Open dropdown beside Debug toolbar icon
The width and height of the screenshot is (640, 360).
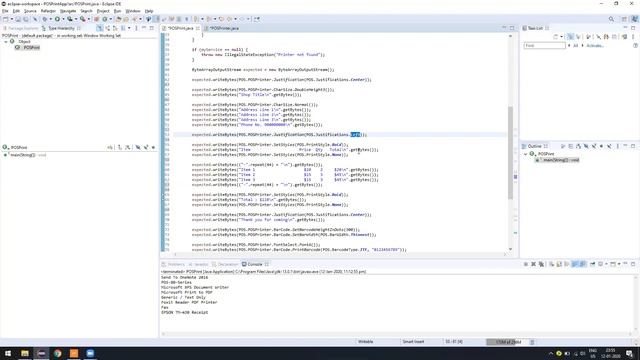point(50,19)
